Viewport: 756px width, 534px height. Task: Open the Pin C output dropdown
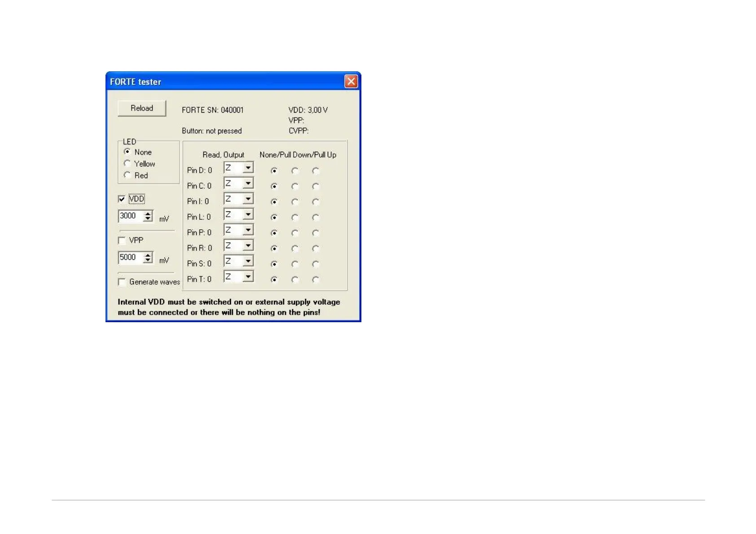248,184
